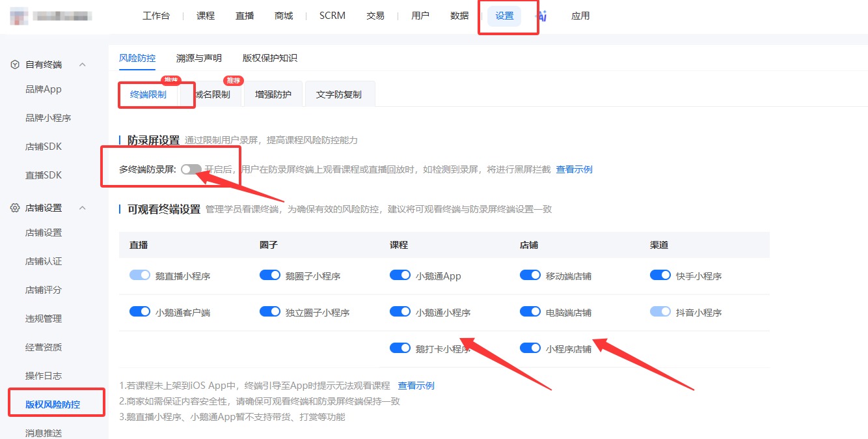The image size is (868, 439).
Task: Open 店铺设置 sub-item in sidebar
Action: pyautogui.click(x=44, y=233)
